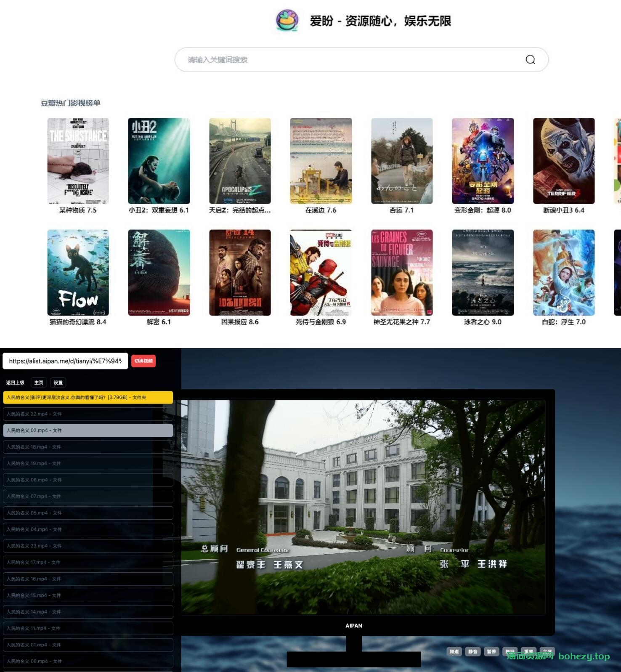The width and height of the screenshot is (621, 672).
Task: Play 人民的名义 06.mp4
Action: (88, 480)
